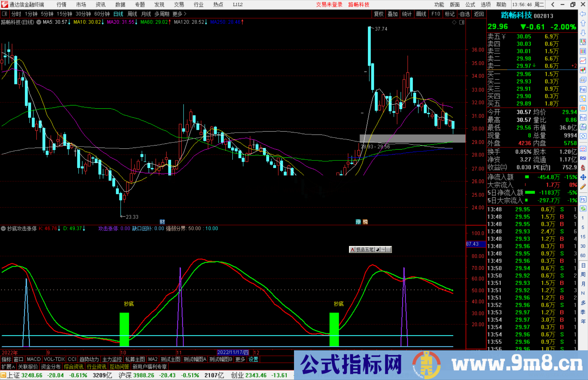
Task: Click the 财 marker below the chart
Action: pos(162,222)
